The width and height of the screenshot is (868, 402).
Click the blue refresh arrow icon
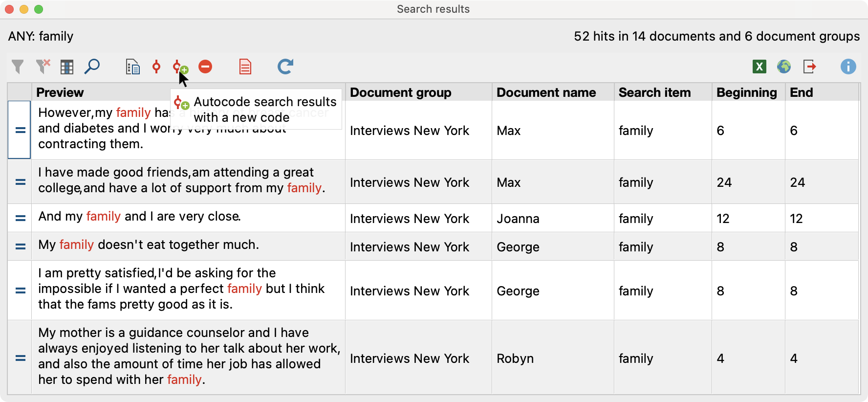(285, 67)
